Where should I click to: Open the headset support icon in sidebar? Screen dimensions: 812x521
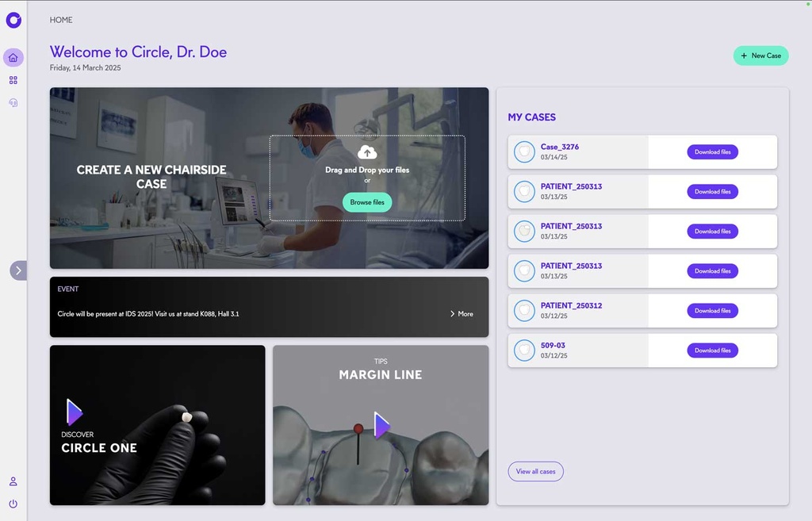click(x=13, y=102)
